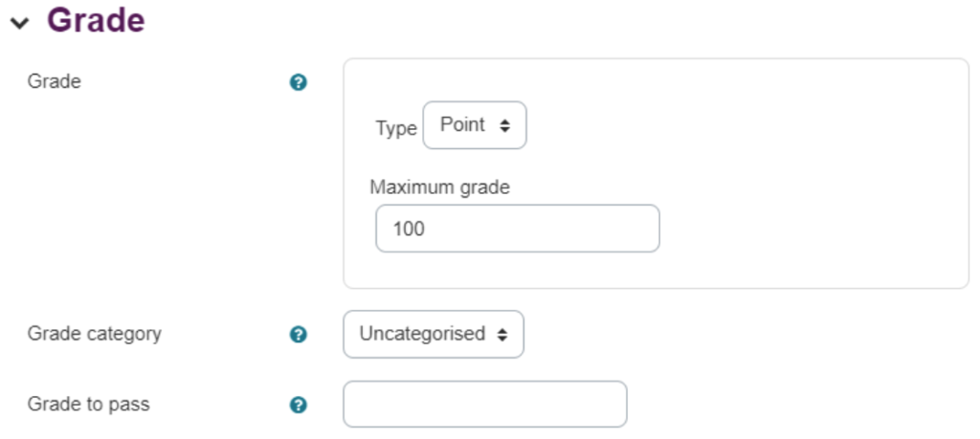Click the arrows on the Point selector
The height and width of the screenshot is (439, 980).
pyautogui.click(x=504, y=125)
